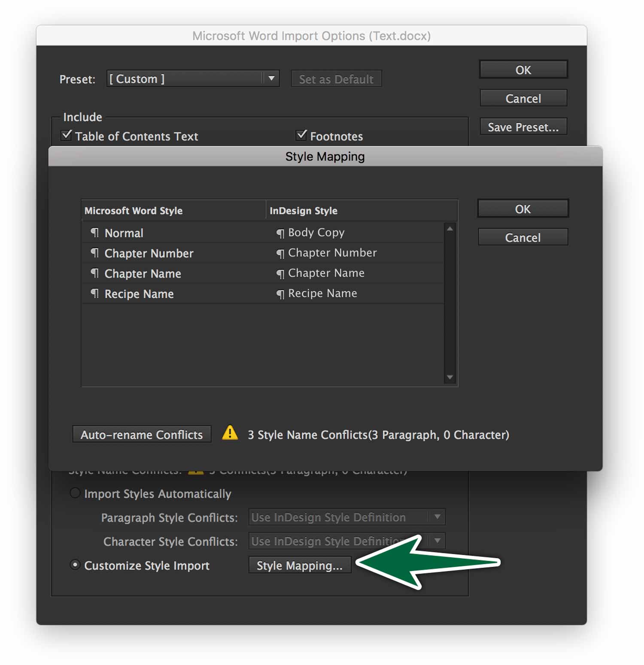Image resolution: width=644 pixels, height=665 pixels.
Task: Click the InDesign Style column header
Action: (361, 211)
